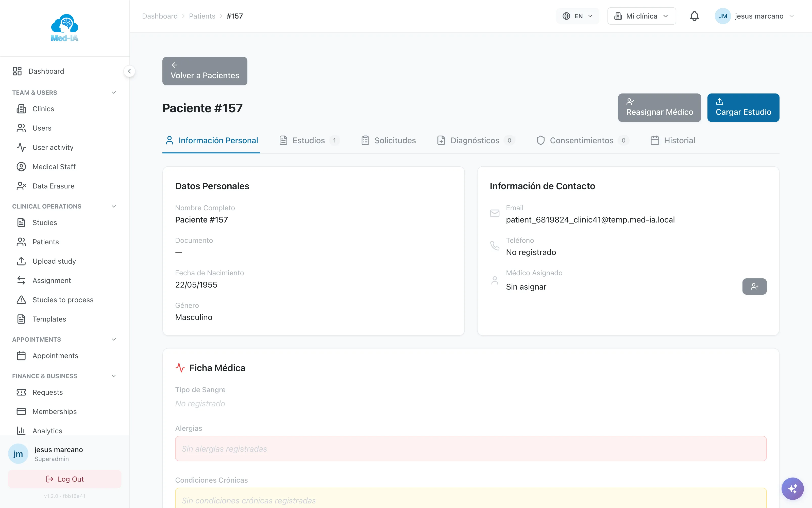Click the Dashboard breadcrumb link
Screen dimensions: 812x508
(x=160, y=16)
